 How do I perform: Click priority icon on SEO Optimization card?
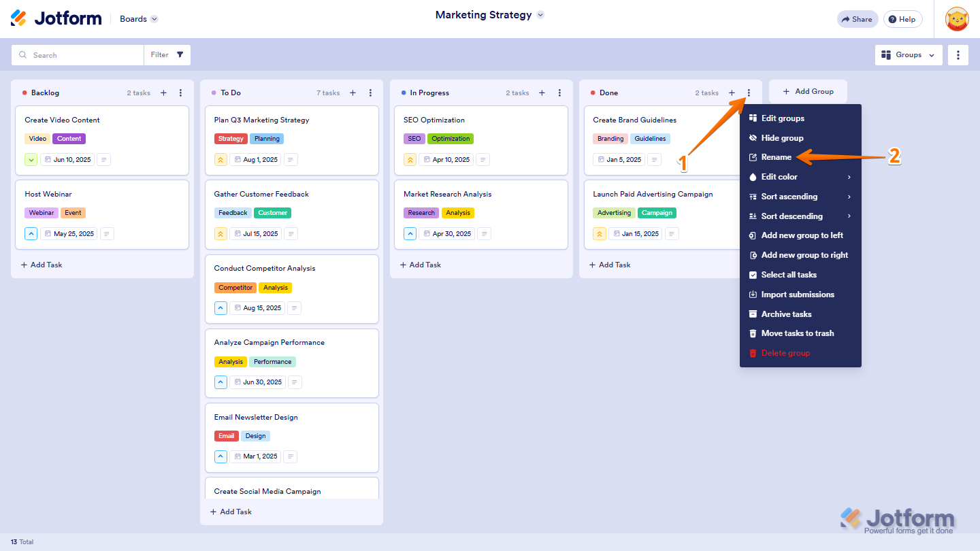[x=410, y=160]
